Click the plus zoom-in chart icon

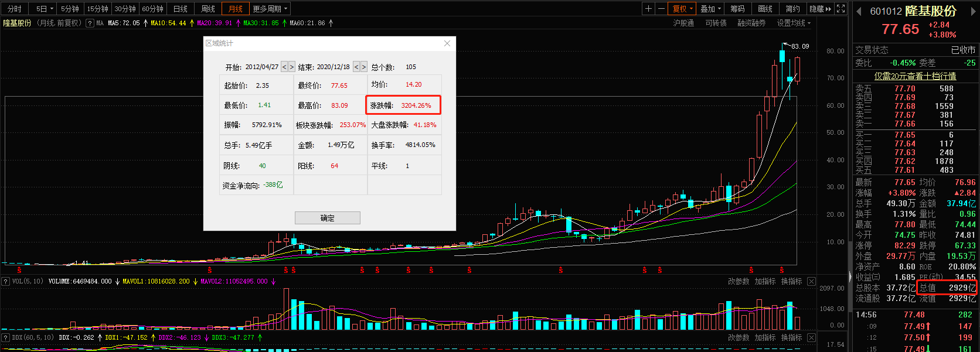tap(648, 9)
